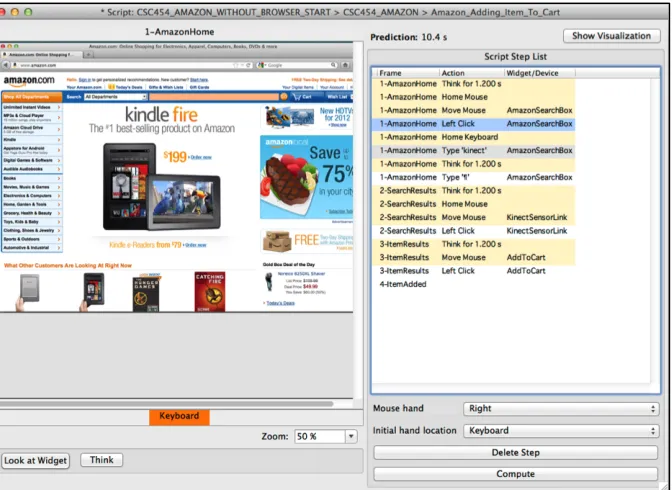Image resolution: width=672 pixels, height=490 pixels.
Task: Click the Catching Fire book cover thumbnail
Action: (x=210, y=292)
